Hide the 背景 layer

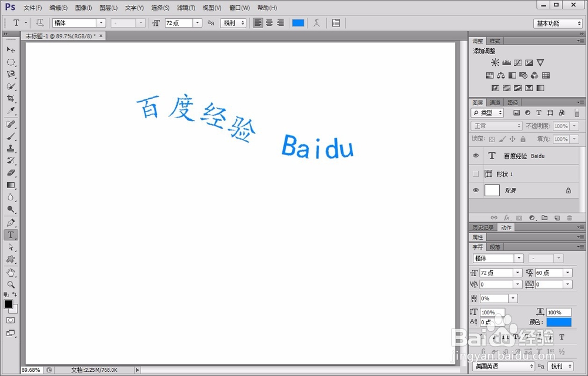(x=476, y=190)
